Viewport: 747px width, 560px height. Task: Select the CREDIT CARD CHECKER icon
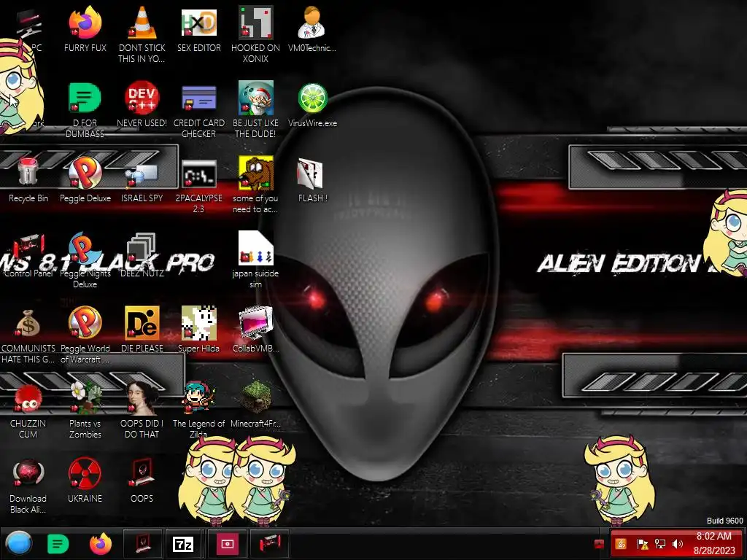pyautogui.click(x=198, y=98)
